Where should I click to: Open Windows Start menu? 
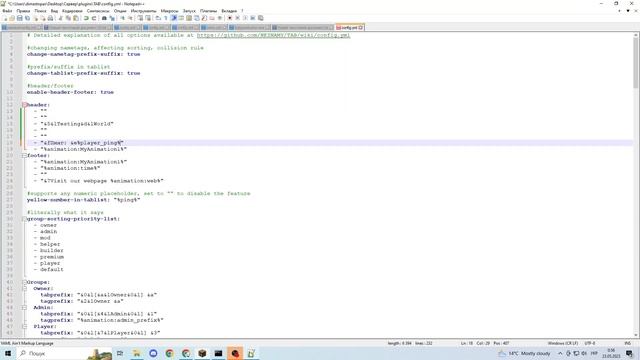tap(8, 353)
